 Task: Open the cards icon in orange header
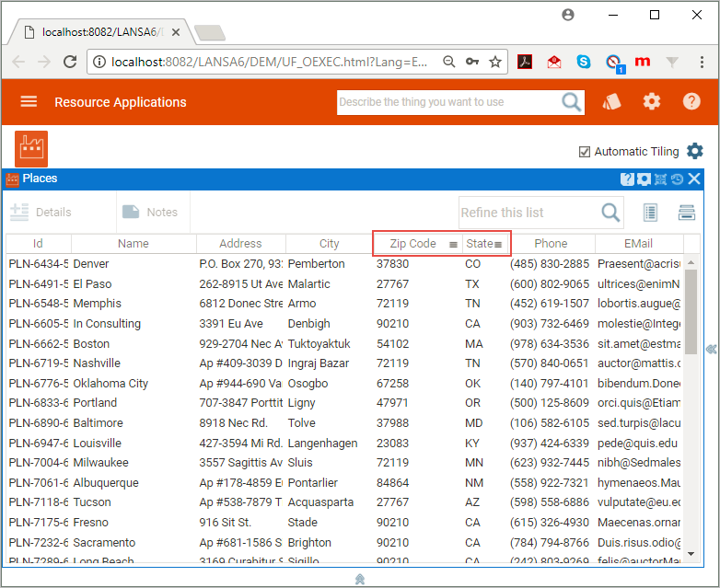pos(611,101)
